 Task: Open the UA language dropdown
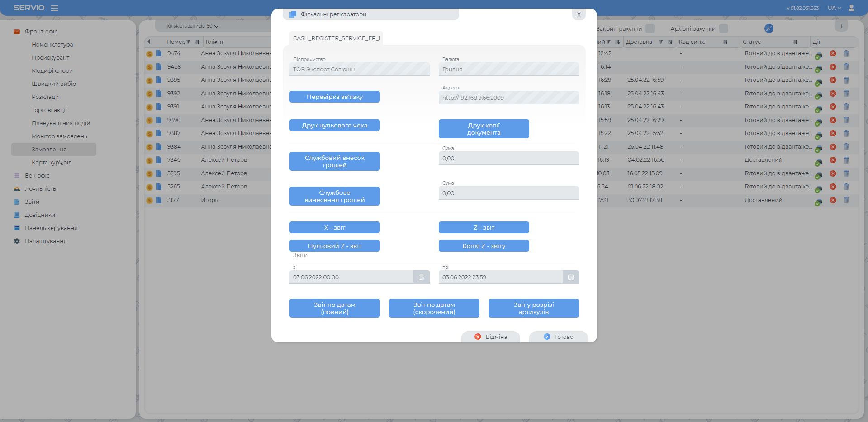[834, 8]
